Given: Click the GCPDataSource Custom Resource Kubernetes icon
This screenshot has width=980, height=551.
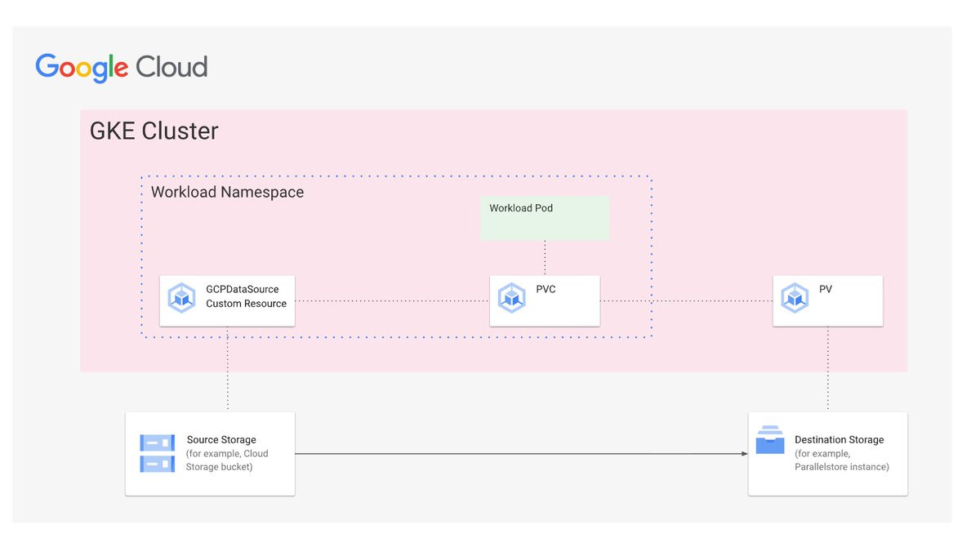Looking at the screenshot, I should point(181,298).
